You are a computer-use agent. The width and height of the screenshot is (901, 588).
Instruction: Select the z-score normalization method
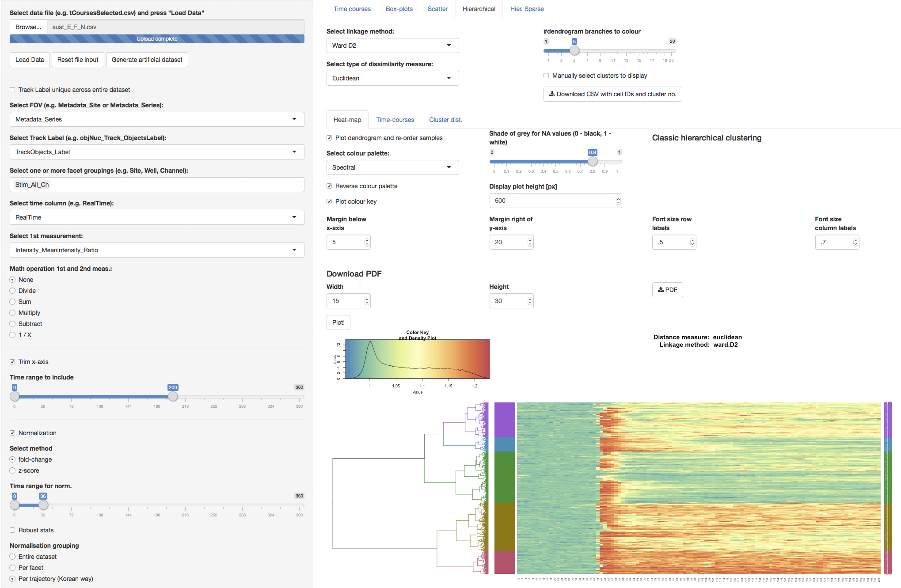click(x=13, y=470)
